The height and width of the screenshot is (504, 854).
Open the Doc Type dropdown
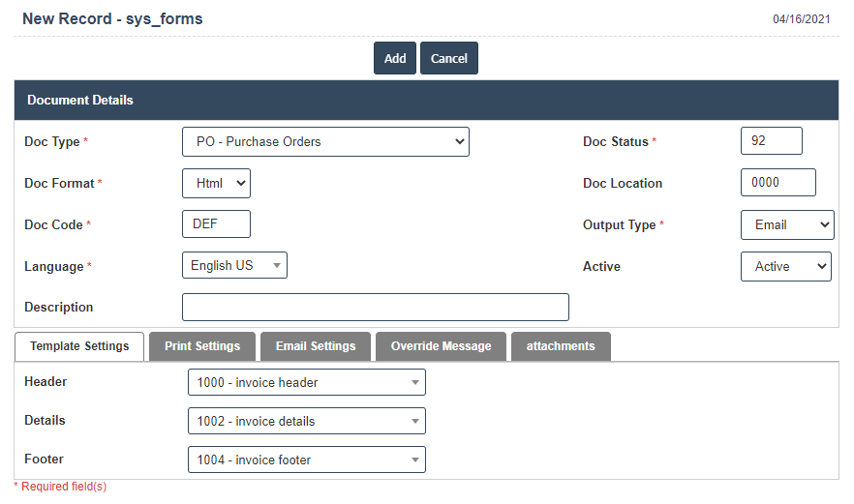(325, 141)
